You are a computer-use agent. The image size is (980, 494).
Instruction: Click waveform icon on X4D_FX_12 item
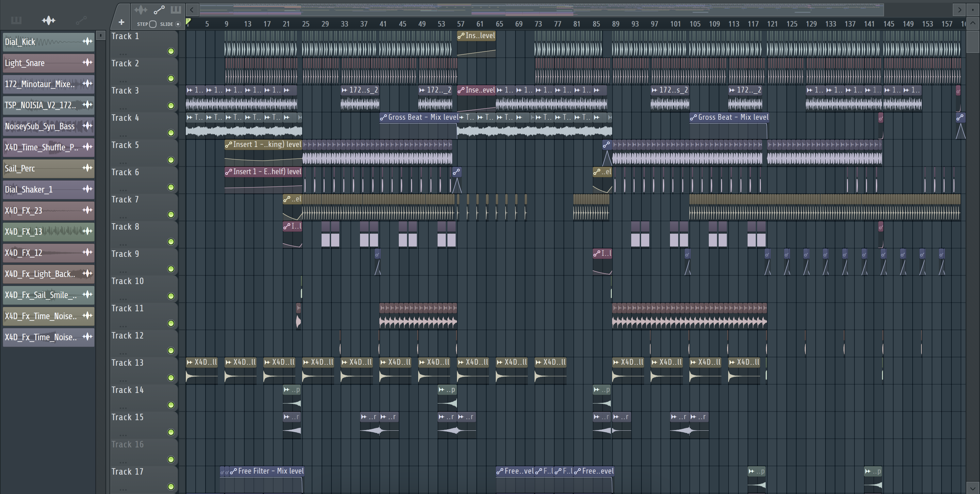(87, 252)
